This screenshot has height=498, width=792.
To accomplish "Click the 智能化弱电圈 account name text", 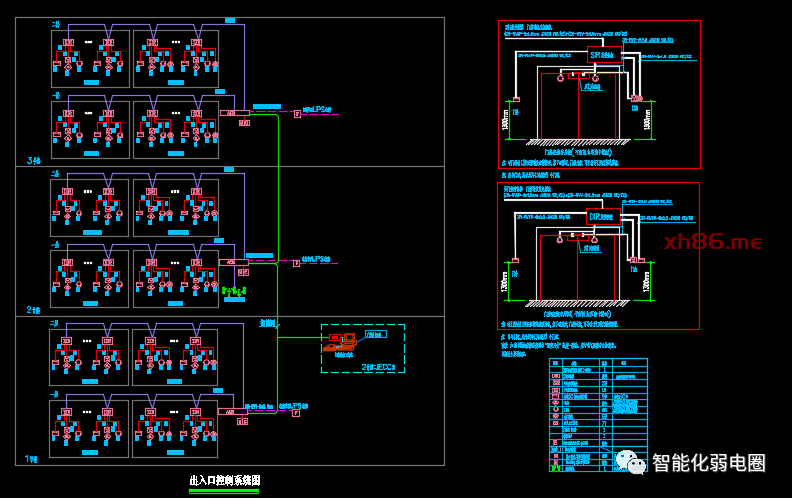I will pos(708,462).
